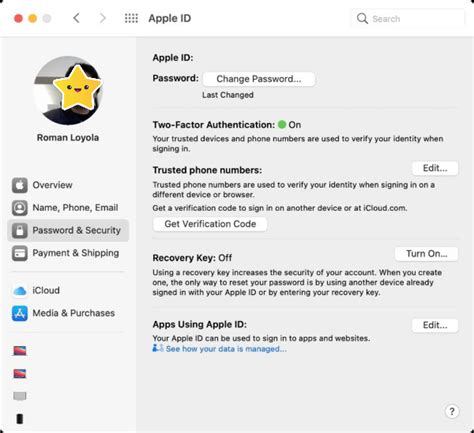
Task: Select the second MacBook device icon
Action: point(20,374)
